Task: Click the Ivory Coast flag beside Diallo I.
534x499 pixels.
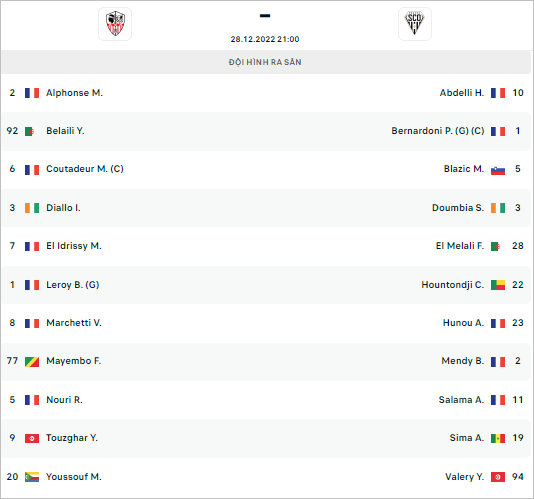Action: pos(32,208)
